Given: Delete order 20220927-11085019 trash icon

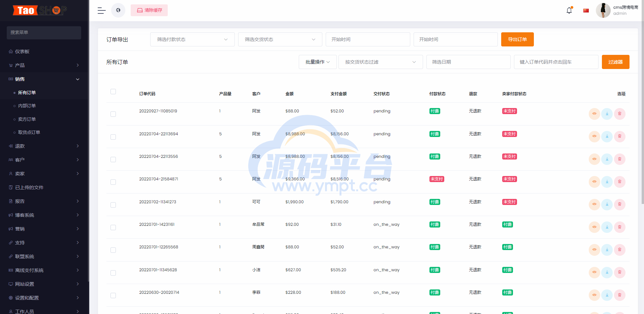Looking at the screenshot, I should 620,114.
